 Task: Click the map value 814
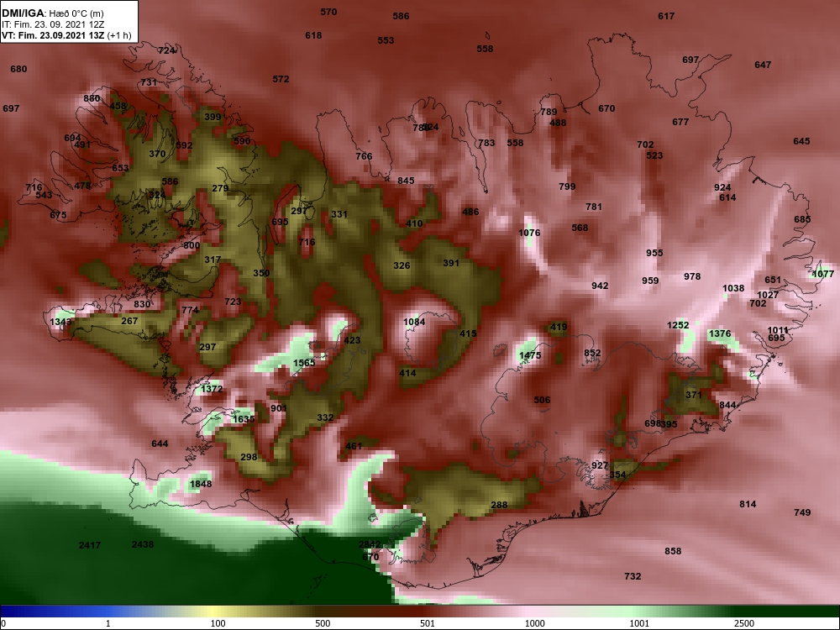748,504
